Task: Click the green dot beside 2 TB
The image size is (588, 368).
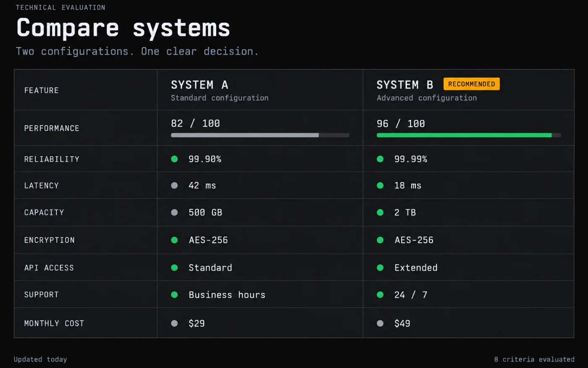Action: pyautogui.click(x=380, y=212)
